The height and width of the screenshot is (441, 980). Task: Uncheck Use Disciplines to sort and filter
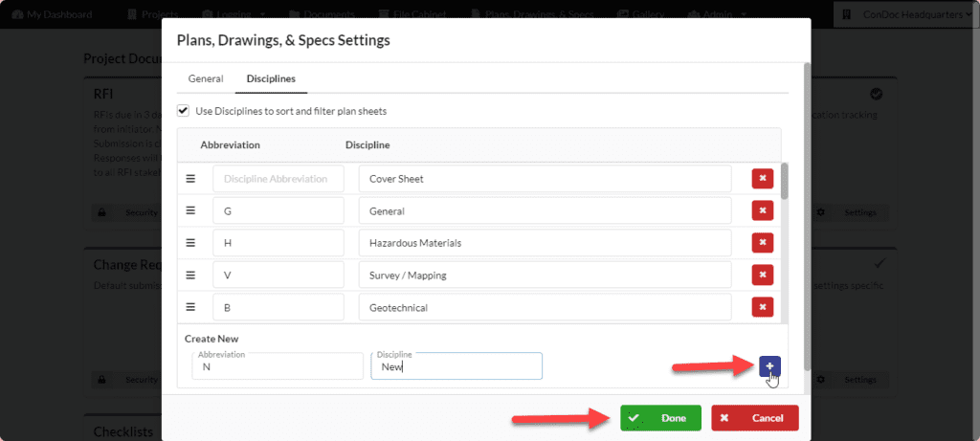[183, 111]
